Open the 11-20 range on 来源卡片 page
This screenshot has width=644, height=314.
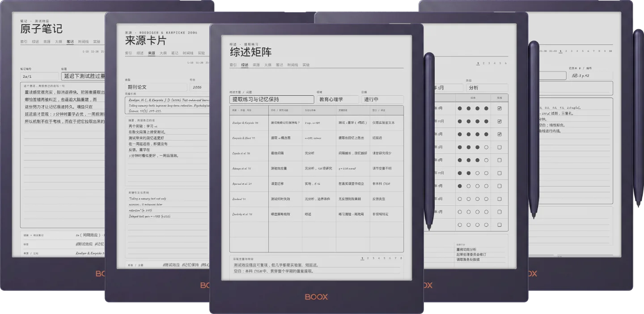click(200, 63)
